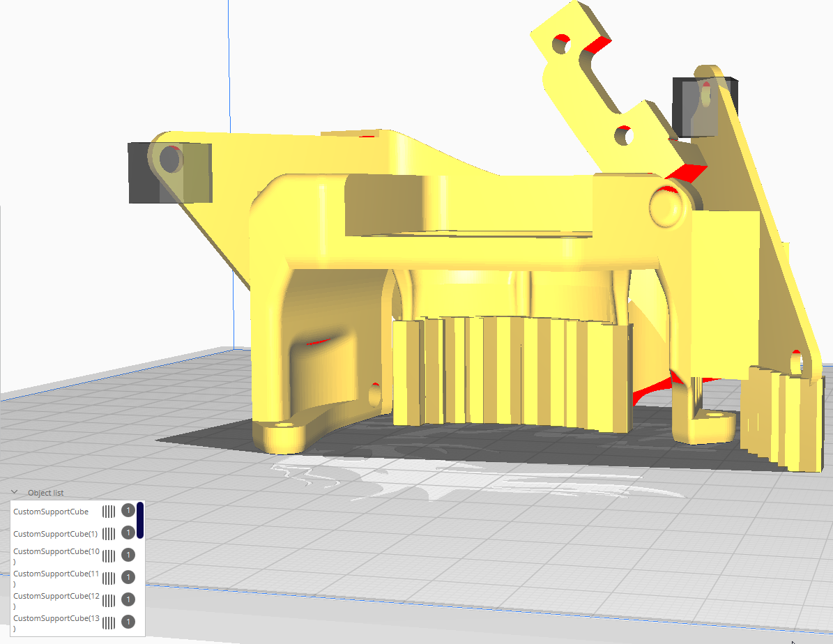
Task: Click the extruder 1 badge for CustomSupportCube(13)
Action: point(128,622)
